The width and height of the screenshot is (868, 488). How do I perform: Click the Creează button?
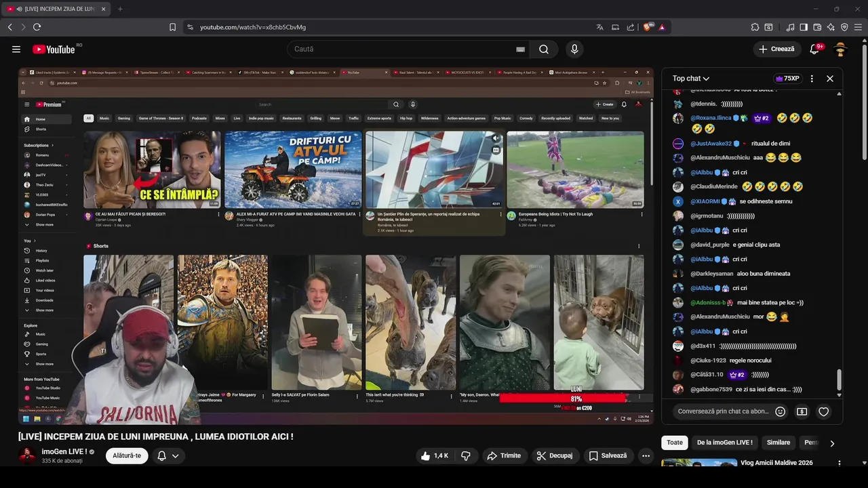pos(777,49)
